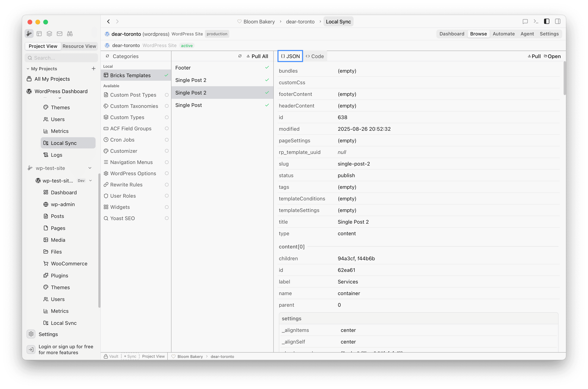588x389 pixels.
Task: Click the Vault lock item in status bar
Action: tap(111, 356)
